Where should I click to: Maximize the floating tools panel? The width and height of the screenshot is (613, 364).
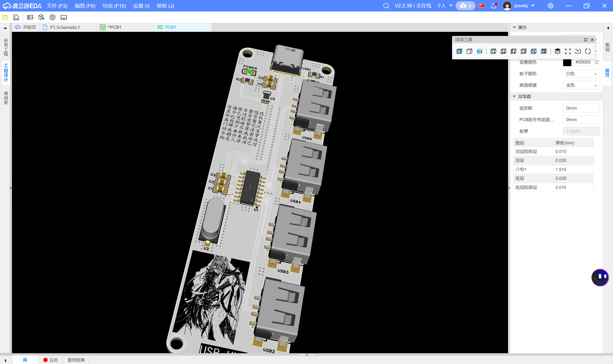[585, 40]
